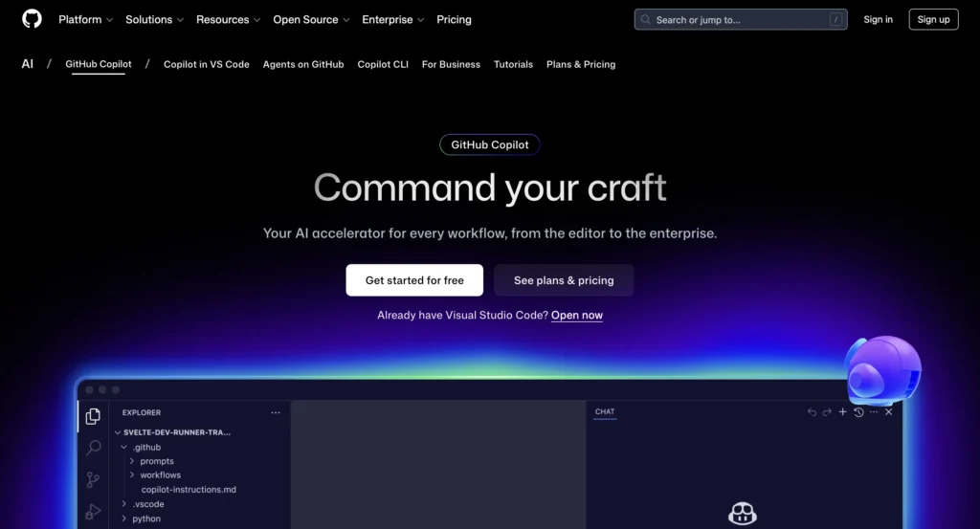980x529 pixels.
Task: Select the CHAT panel tab
Action: coord(605,411)
